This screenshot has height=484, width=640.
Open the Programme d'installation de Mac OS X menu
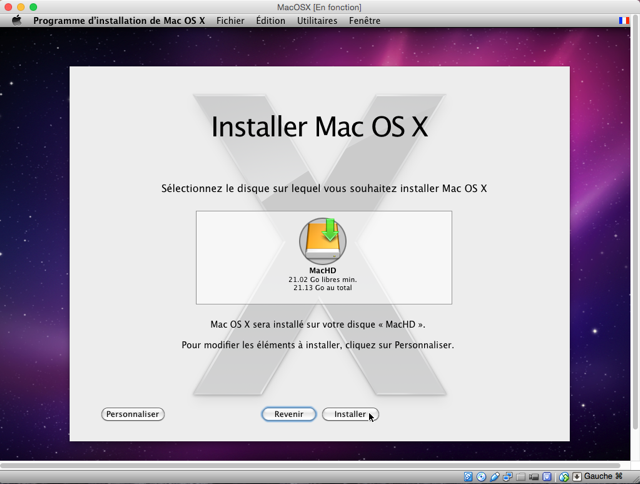(119, 20)
